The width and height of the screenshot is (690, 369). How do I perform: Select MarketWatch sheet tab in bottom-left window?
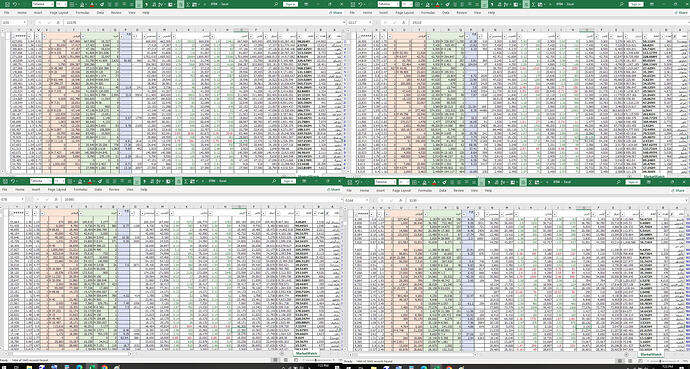coord(306,354)
